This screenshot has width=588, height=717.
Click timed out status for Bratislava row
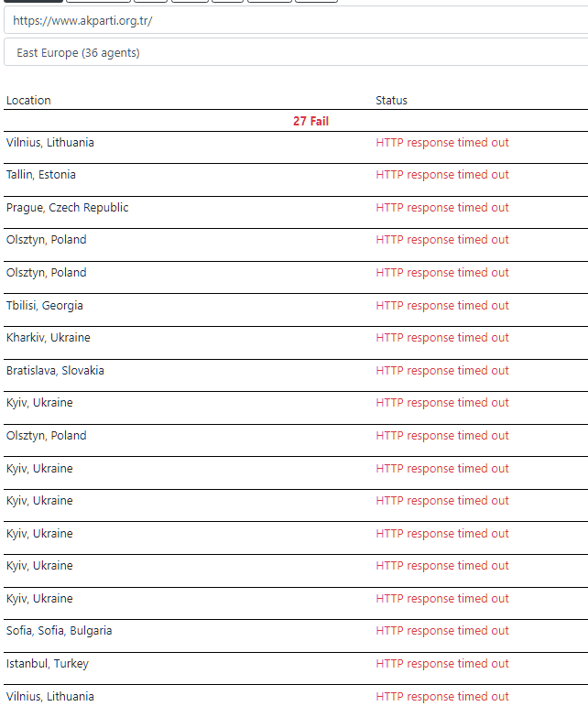[x=441, y=371]
